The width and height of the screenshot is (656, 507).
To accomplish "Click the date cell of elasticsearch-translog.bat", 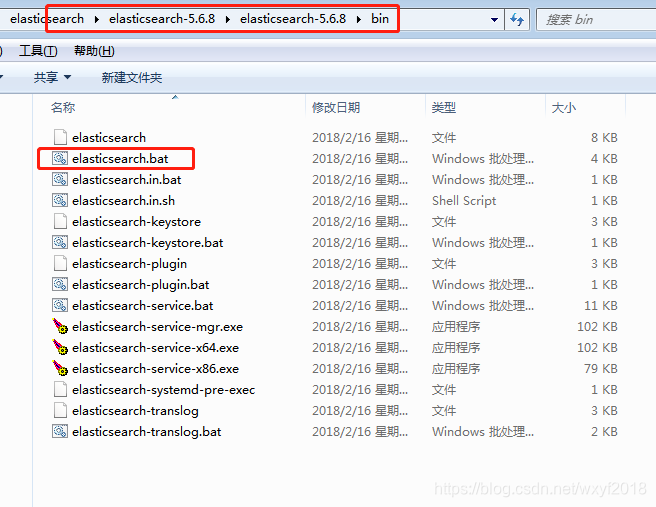I will (x=360, y=431).
